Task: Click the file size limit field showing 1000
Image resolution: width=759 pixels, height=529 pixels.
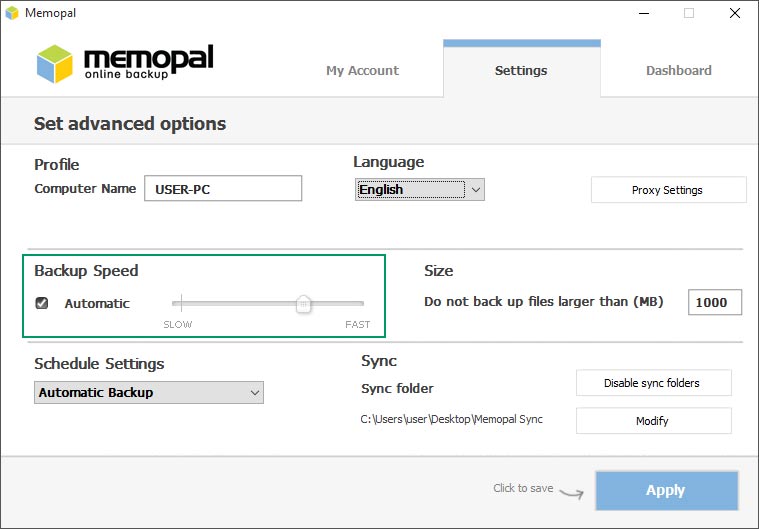Action: click(714, 302)
